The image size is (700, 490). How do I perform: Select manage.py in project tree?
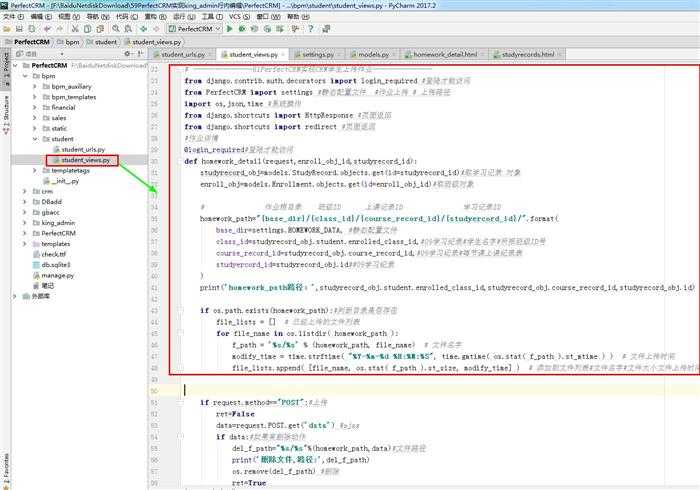pyautogui.click(x=53, y=275)
